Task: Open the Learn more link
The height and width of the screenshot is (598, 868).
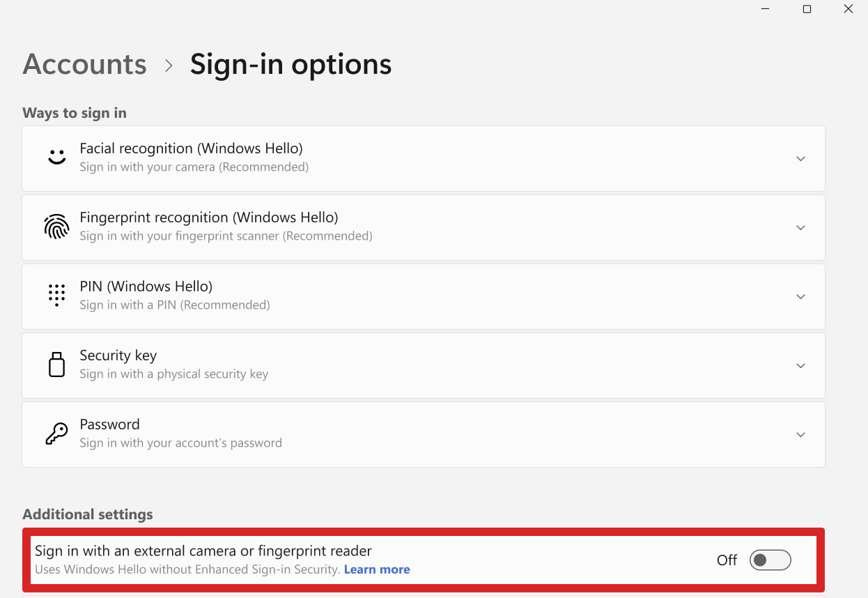Action: tap(377, 569)
